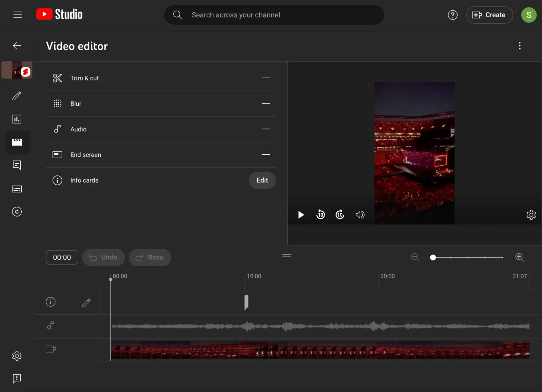Click the Info cards circle icon
This screenshot has width=542, height=392.
pyautogui.click(x=57, y=180)
